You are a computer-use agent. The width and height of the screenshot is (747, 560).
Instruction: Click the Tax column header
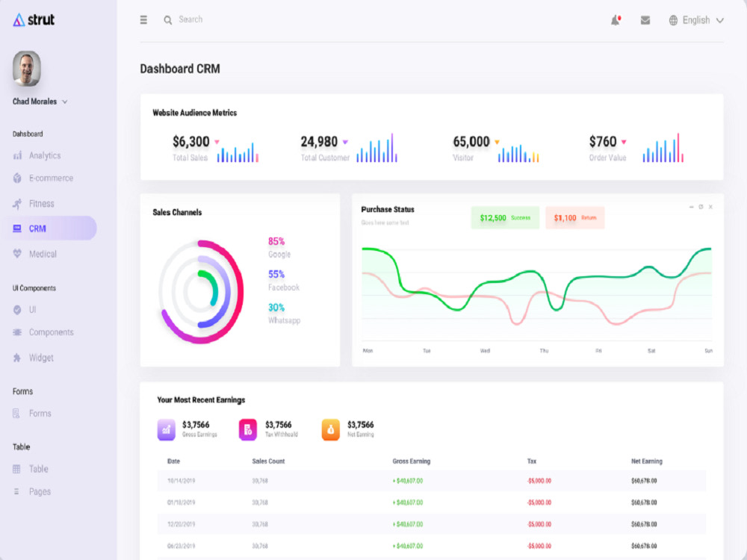532,461
